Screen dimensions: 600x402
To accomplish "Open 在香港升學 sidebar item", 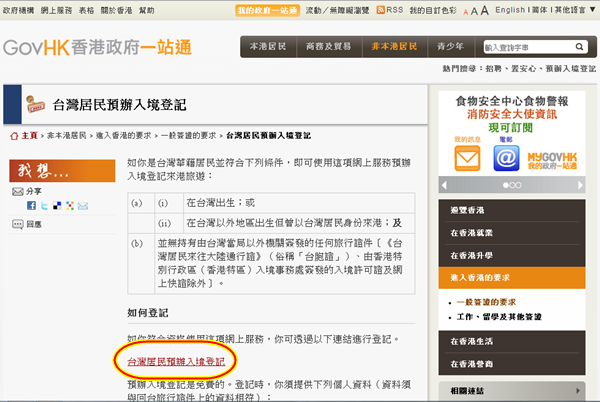I will (x=512, y=256).
